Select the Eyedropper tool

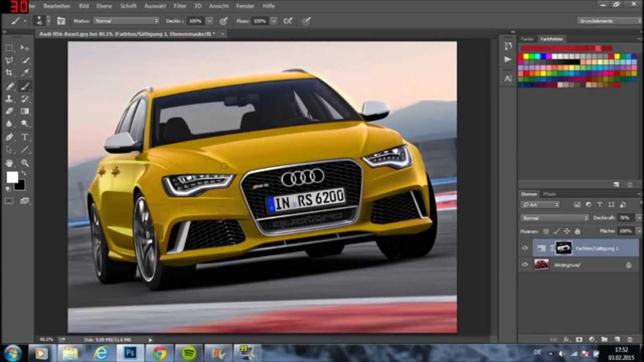click(25, 73)
